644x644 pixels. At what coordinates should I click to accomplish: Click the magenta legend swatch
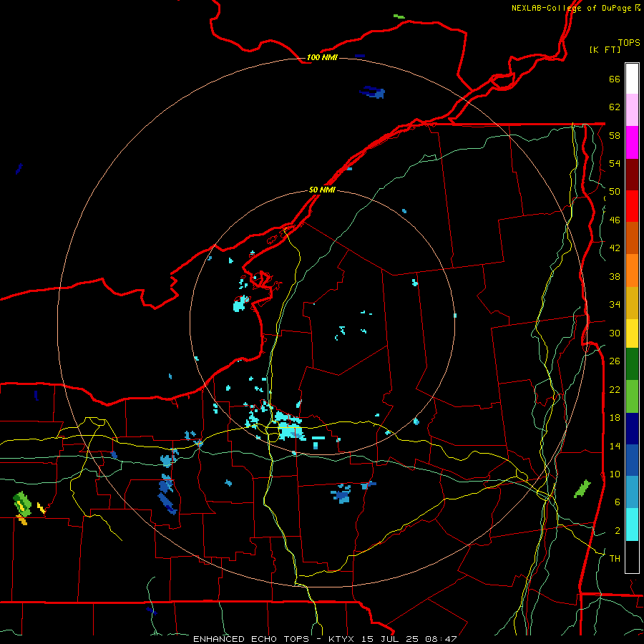pyautogui.click(x=632, y=142)
